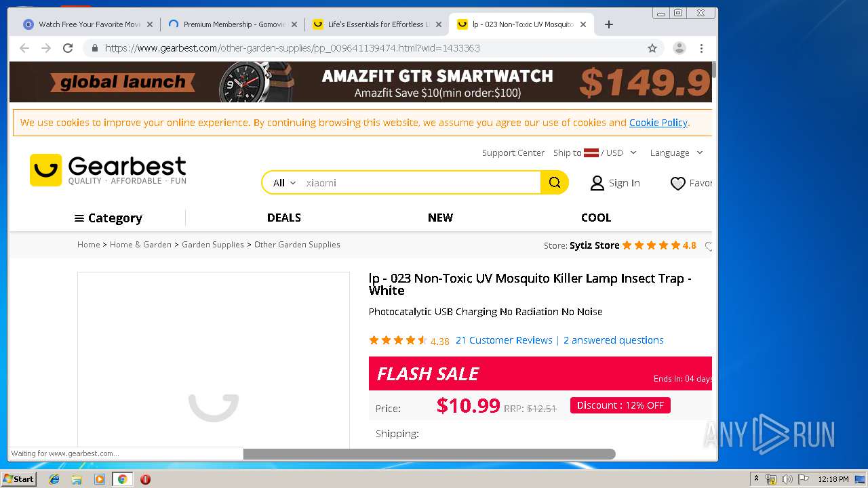Click the Discount : 12% OFF badge
Image resolution: width=868 pixels, height=488 pixels.
[x=620, y=405]
